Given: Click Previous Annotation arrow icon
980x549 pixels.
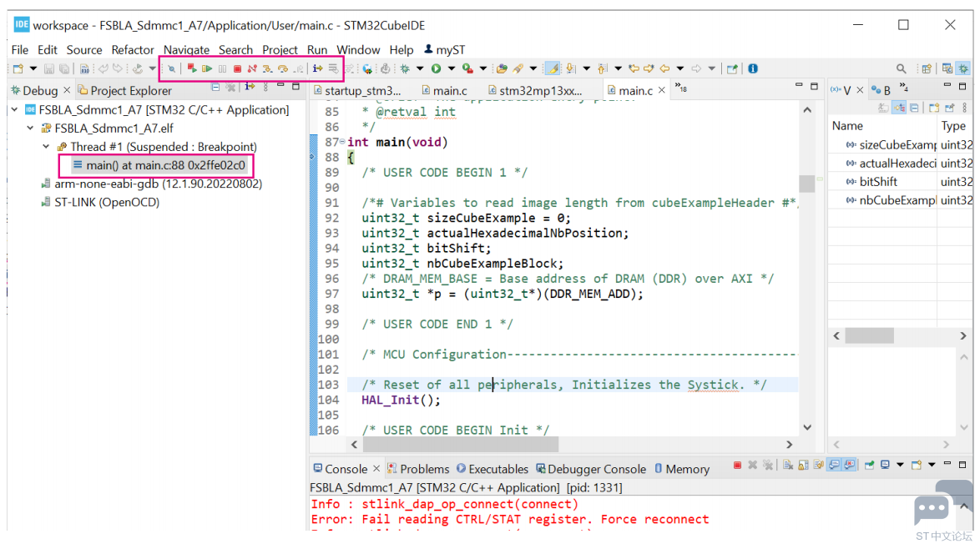Looking at the screenshot, I should [x=602, y=68].
